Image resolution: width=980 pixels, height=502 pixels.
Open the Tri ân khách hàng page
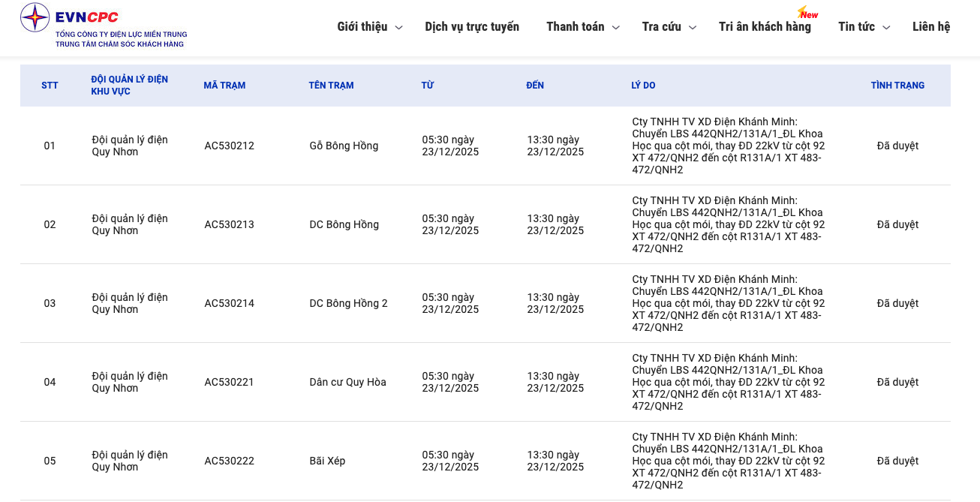pos(764,27)
